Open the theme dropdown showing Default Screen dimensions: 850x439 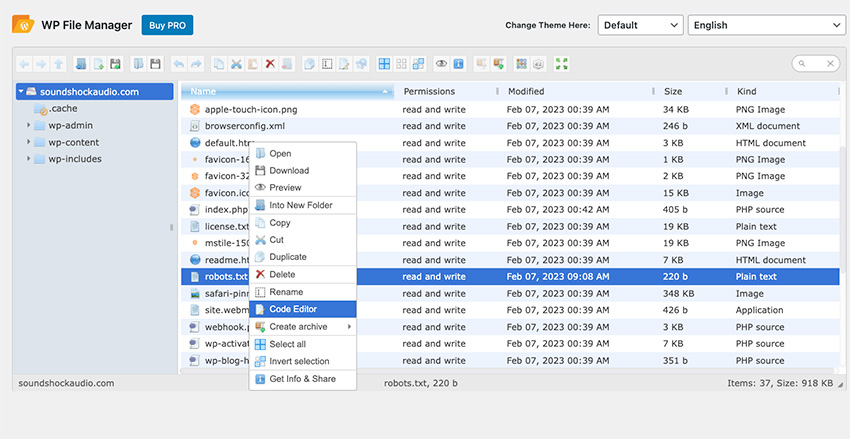pos(639,25)
